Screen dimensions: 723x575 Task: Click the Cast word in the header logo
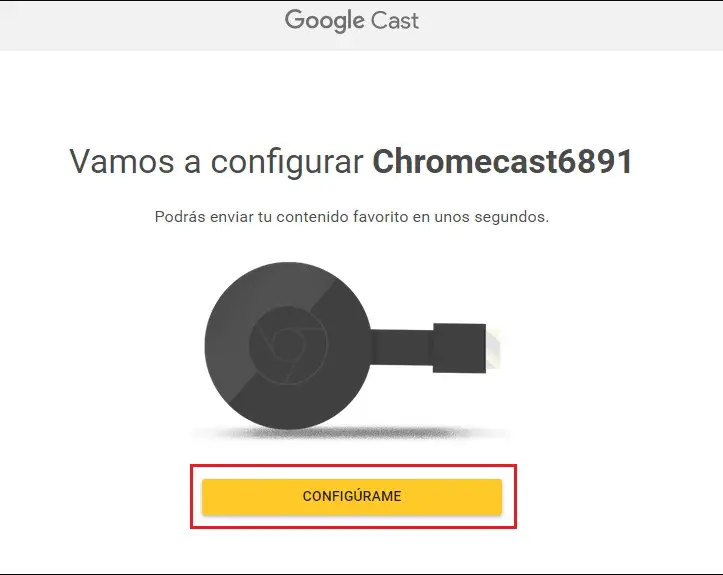[x=395, y=21]
